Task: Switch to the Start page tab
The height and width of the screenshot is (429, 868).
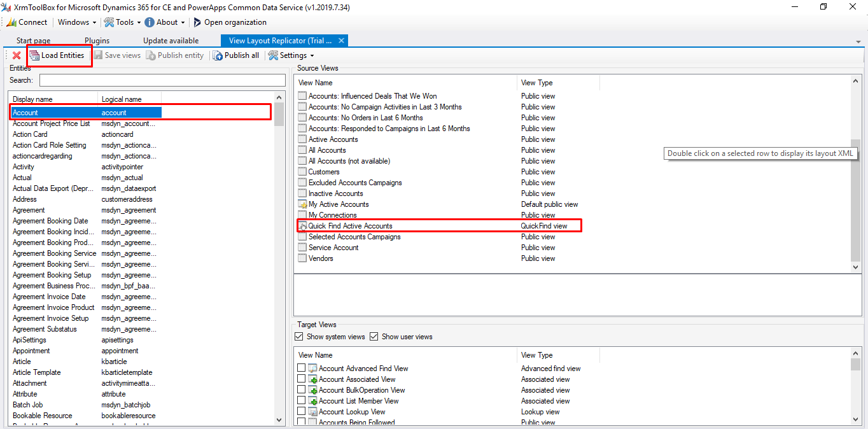Action: tap(33, 41)
